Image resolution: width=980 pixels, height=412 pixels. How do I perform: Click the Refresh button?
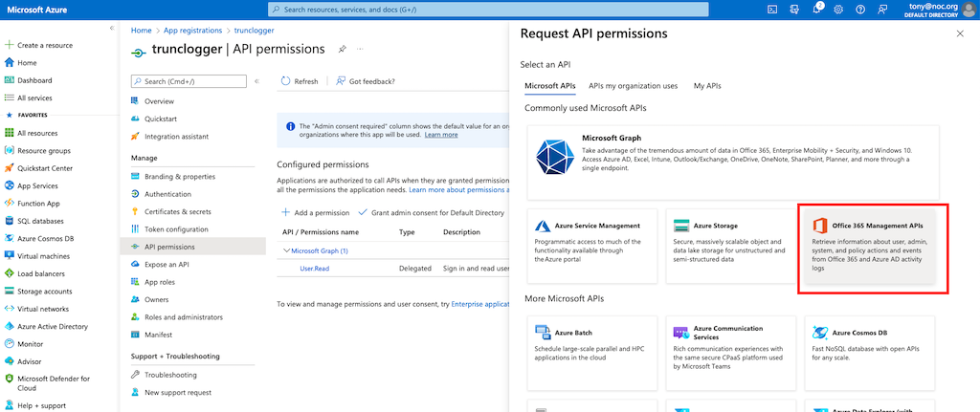click(x=300, y=81)
